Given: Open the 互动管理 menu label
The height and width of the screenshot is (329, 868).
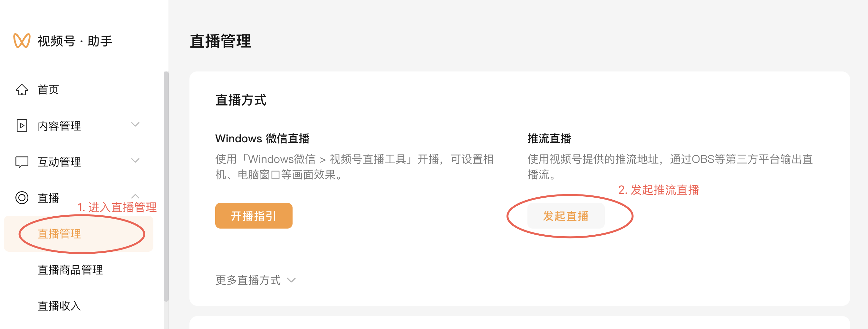Looking at the screenshot, I should pyautogui.click(x=59, y=162).
